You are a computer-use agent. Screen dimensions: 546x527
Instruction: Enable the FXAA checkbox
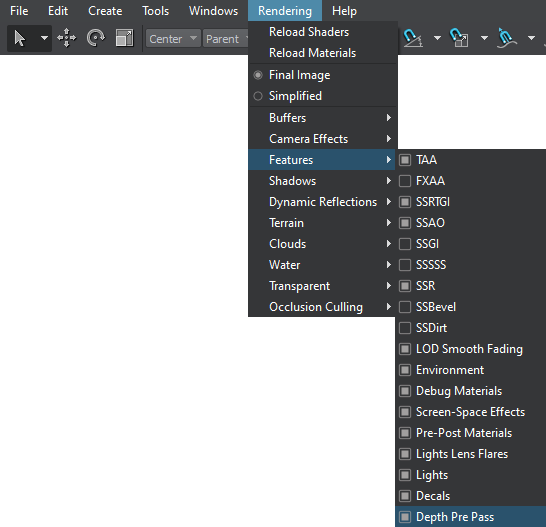pos(405,181)
